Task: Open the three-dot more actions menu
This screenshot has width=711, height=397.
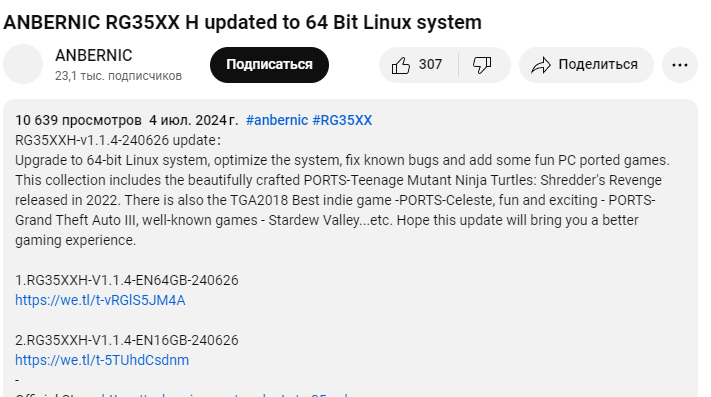Action: pyautogui.click(x=680, y=65)
